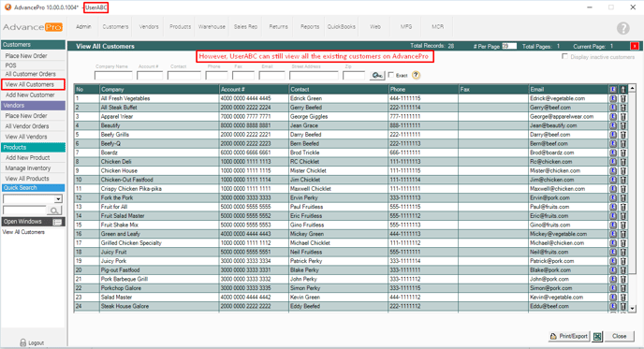Click View All Customers under Open Windows
The image size is (644, 349).
[23, 232]
